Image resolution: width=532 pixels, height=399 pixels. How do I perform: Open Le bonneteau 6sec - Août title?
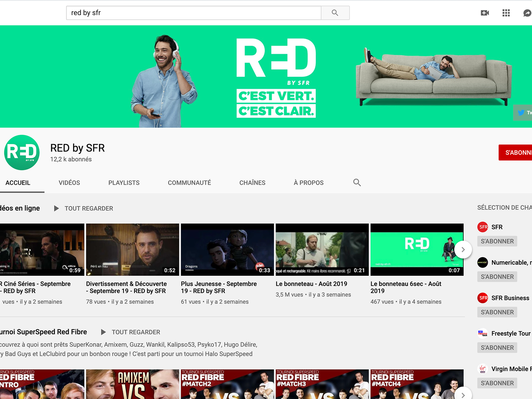coord(406,287)
